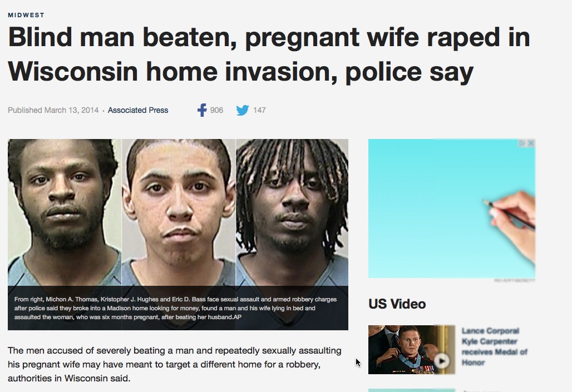
Task: Click the Facebook share count 906
Action: coord(216,110)
